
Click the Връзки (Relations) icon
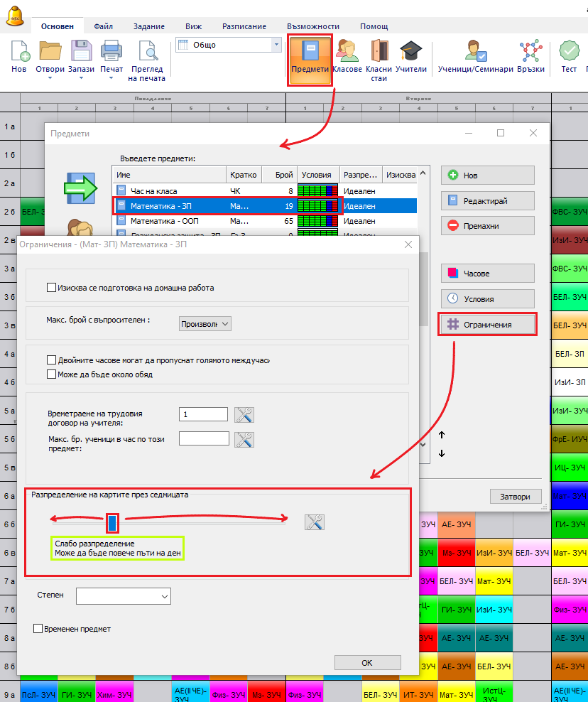(530, 57)
